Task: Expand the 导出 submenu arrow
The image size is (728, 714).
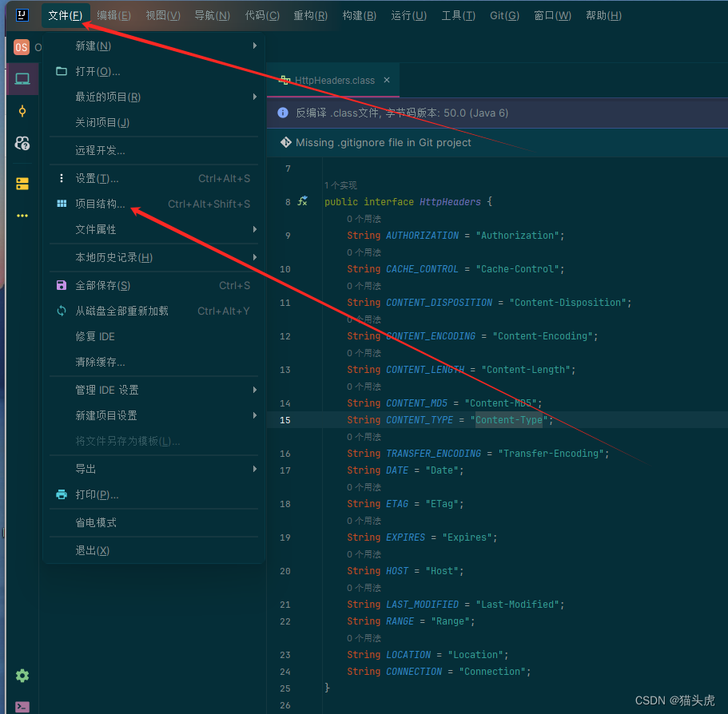Action: point(254,469)
